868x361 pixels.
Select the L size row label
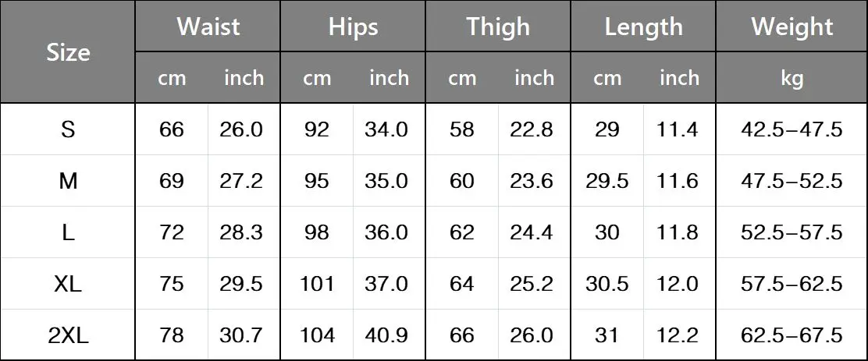(x=68, y=233)
